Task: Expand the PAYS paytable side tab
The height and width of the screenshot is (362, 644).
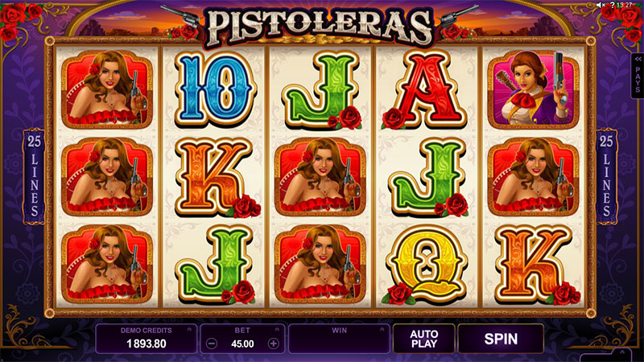Action: 637,76
